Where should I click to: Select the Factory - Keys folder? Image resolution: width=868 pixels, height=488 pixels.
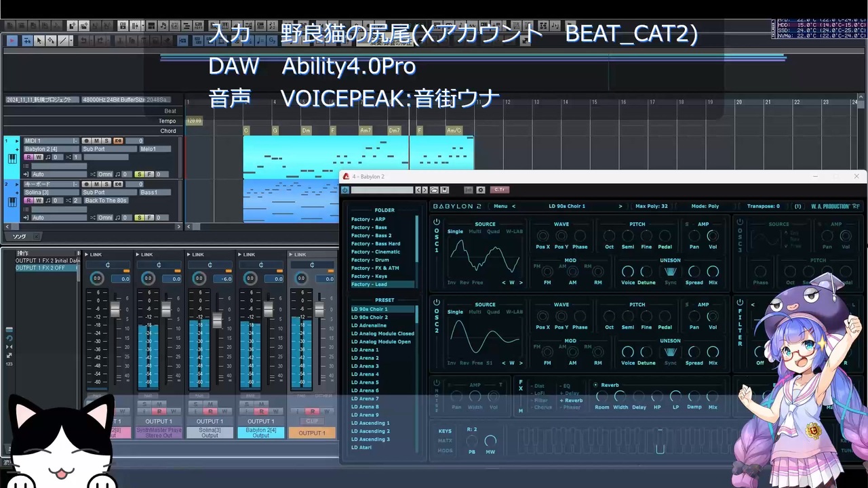click(369, 277)
